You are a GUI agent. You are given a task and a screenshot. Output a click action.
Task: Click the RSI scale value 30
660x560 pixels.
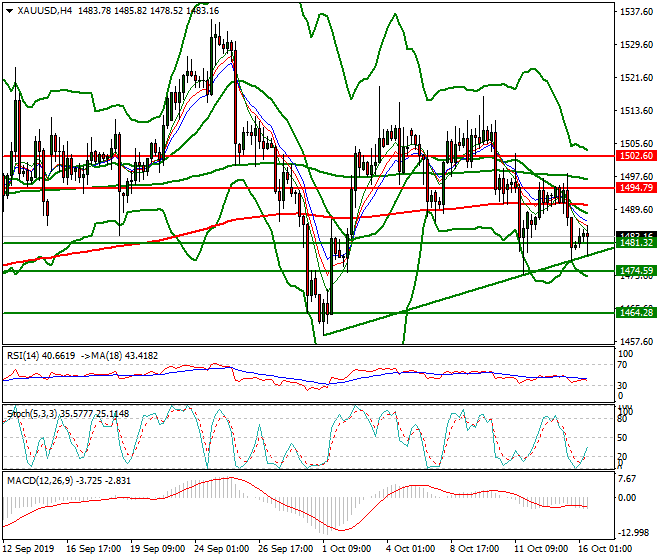(x=622, y=385)
